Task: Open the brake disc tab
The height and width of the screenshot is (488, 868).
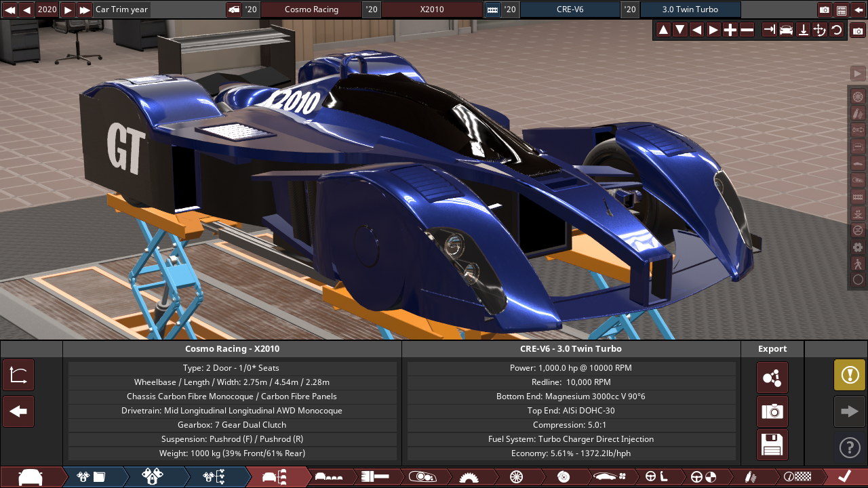Action: point(563,477)
